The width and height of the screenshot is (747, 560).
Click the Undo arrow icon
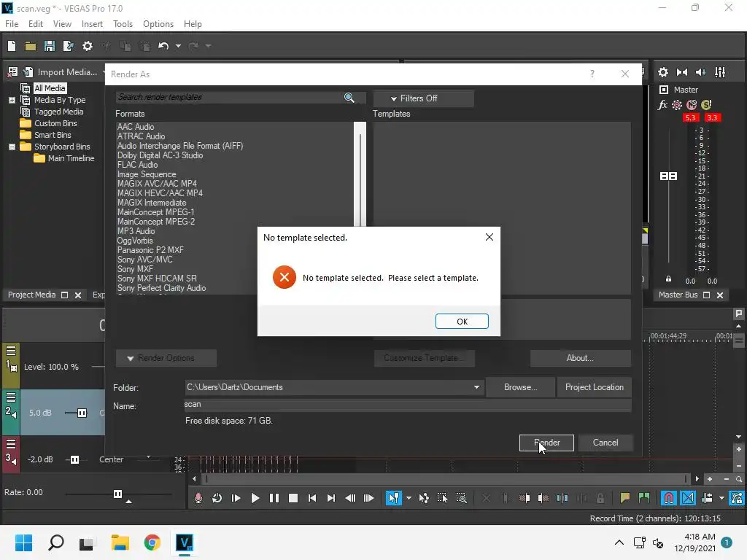(x=163, y=46)
